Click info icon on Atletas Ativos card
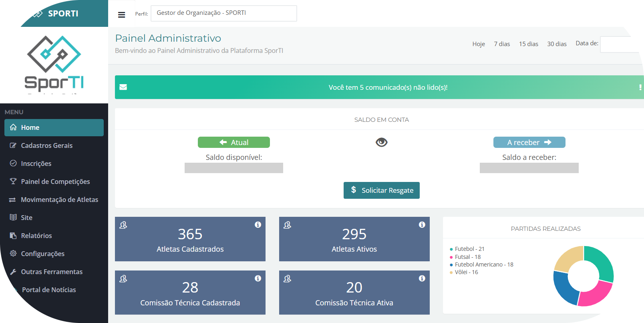644x323 pixels. tap(422, 225)
